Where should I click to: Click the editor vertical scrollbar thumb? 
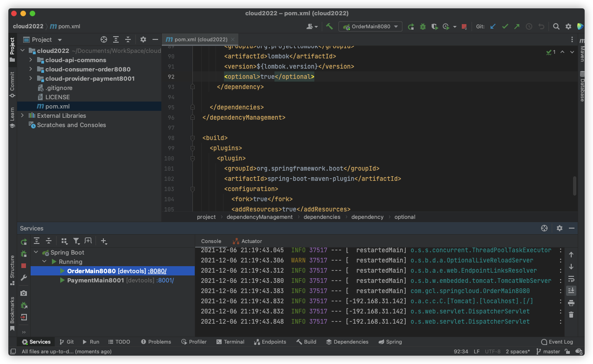(x=575, y=185)
